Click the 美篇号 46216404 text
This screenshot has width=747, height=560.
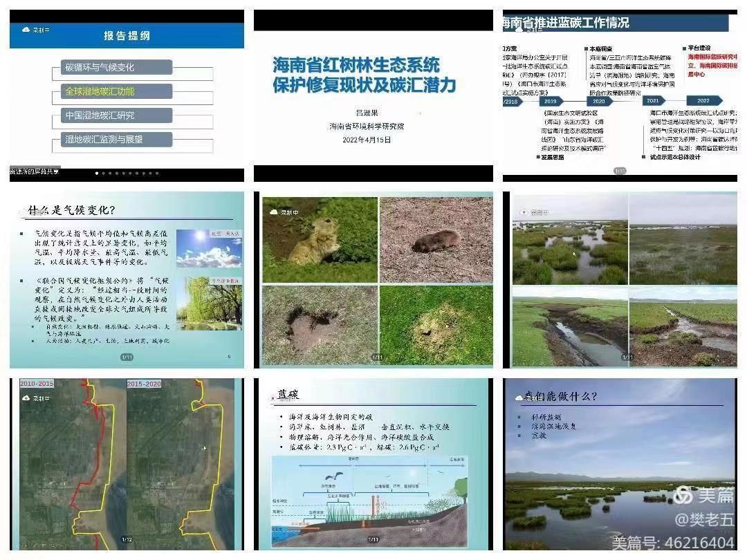pyautogui.click(x=672, y=543)
